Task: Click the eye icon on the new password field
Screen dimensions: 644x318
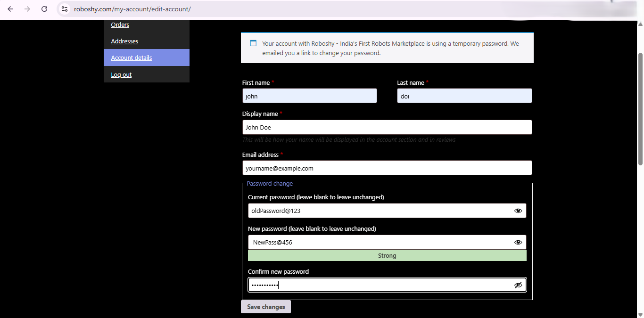Action: (518, 242)
